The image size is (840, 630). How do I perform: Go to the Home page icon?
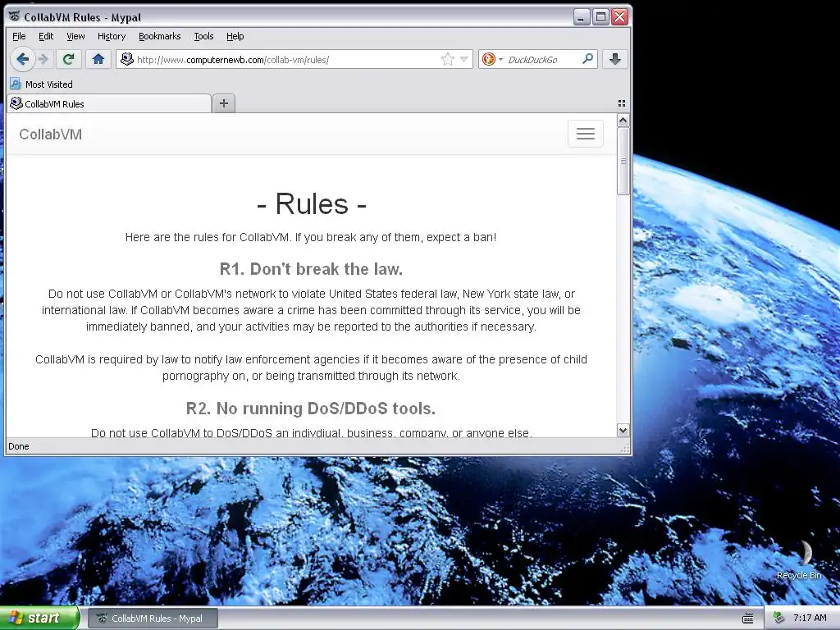click(x=98, y=59)
